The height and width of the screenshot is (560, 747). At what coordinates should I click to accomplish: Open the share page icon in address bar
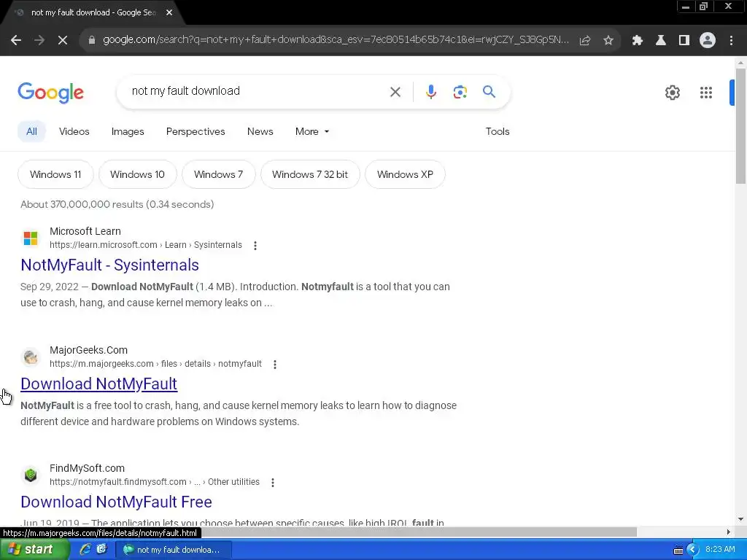(x=584, y=41)
